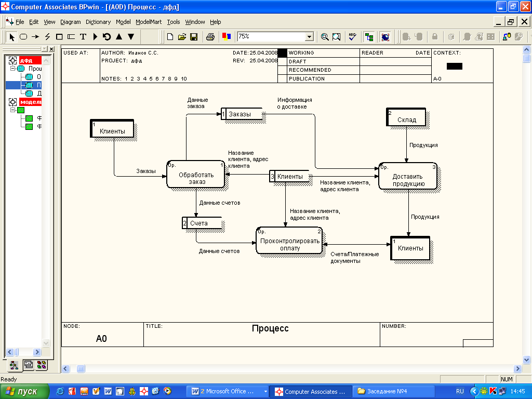
Task: Open the Model menu
Action: click(x=123, y=22)
